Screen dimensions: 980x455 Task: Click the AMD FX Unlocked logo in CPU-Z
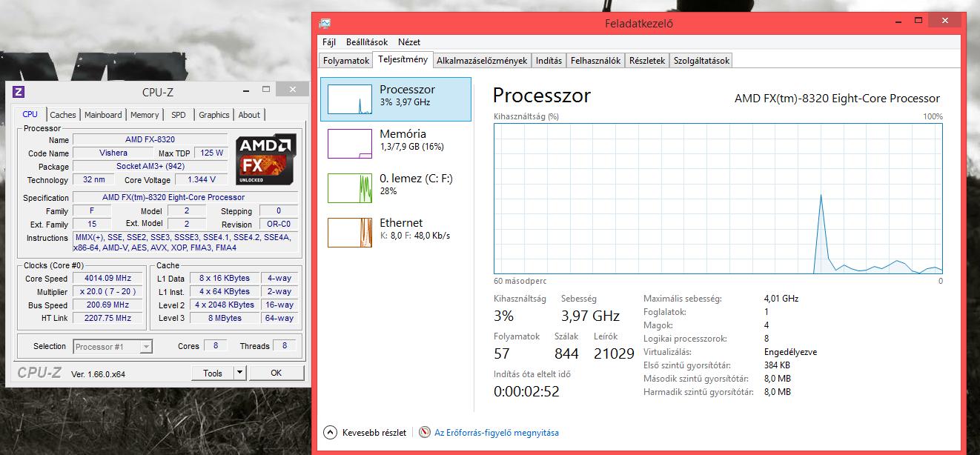point(266,159)
